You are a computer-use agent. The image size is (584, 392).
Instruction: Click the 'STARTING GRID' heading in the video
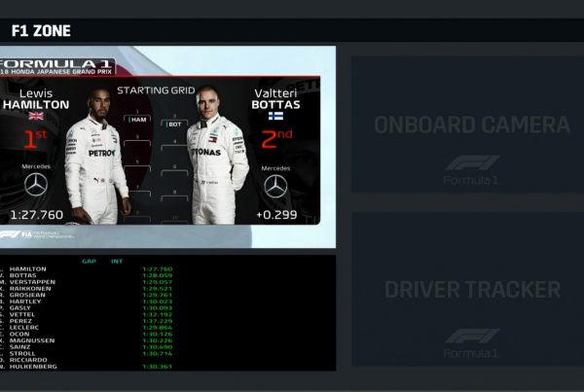click(x=156, y=90)
